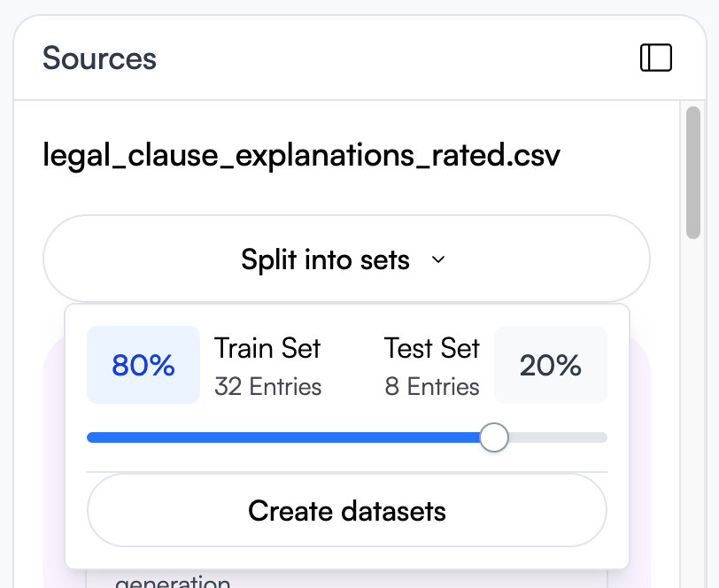Viewport: 719px width, 588px height.
Task: Click the Create datasets button
Action: tap(346, 510)
